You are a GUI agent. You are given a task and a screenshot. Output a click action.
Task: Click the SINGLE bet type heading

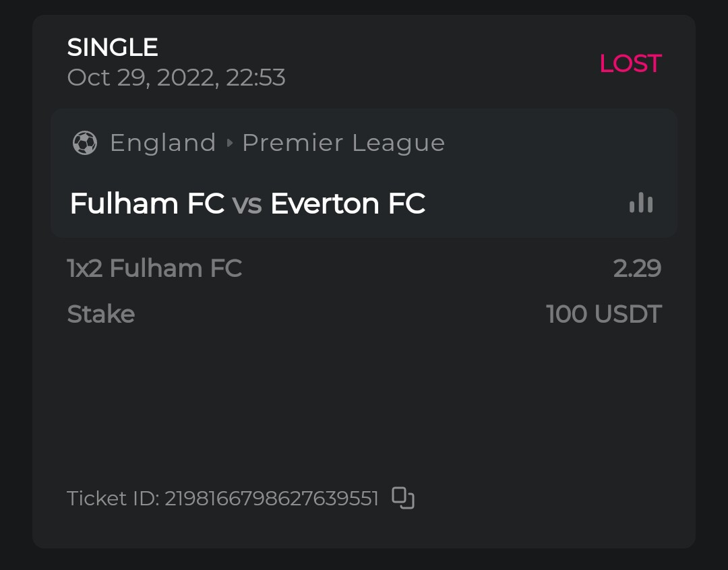113,47
